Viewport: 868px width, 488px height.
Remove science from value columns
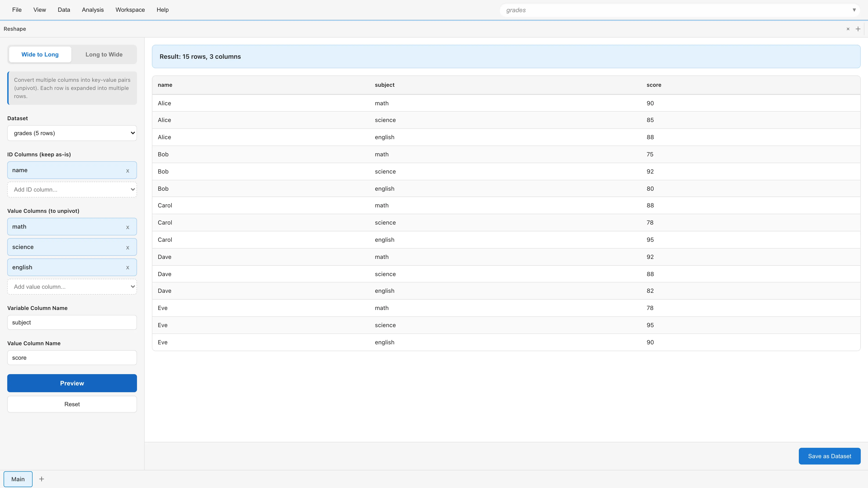coord(128,248)
